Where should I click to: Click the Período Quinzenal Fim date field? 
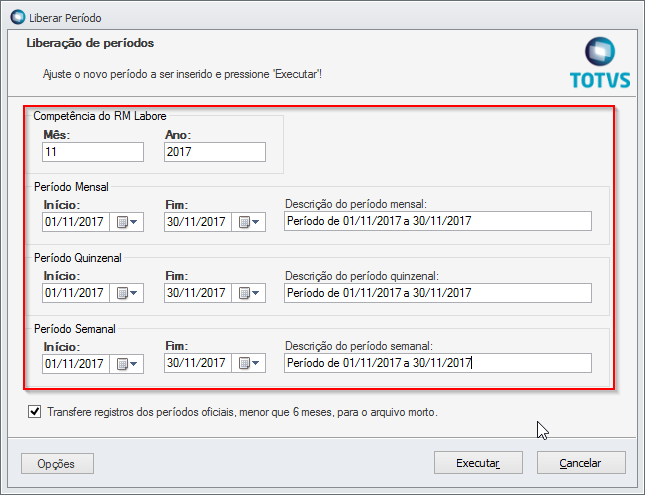pos(198,293)
